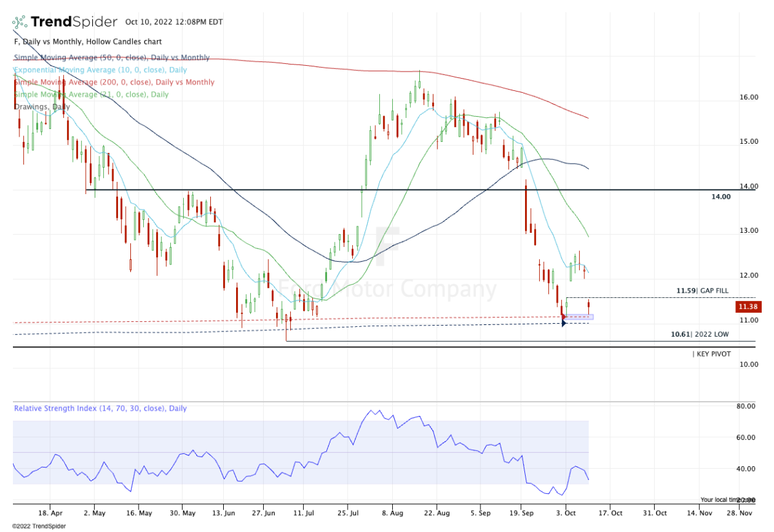Image resolution: width=774 pixels, height=532 pixels.
Task: Toggle the 21-period Simple Moving Average legend
Action: point(91,94)
